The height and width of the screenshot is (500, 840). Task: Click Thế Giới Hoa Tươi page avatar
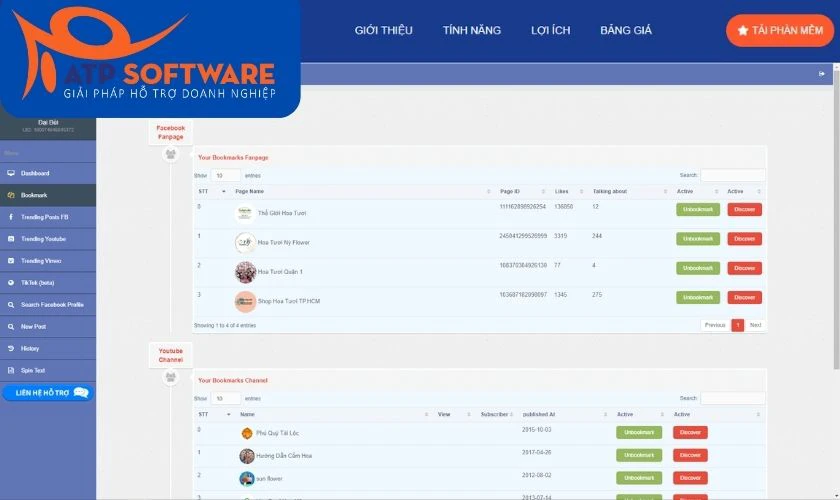tap(245, 213)
